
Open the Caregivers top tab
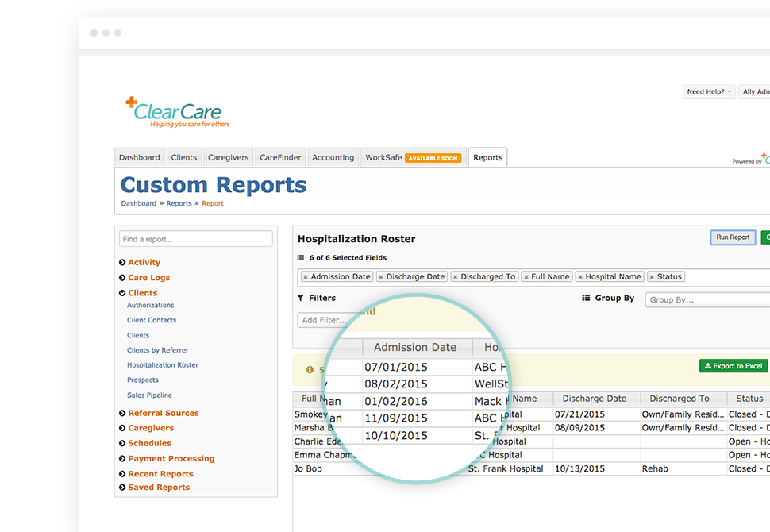click(229, 157)
